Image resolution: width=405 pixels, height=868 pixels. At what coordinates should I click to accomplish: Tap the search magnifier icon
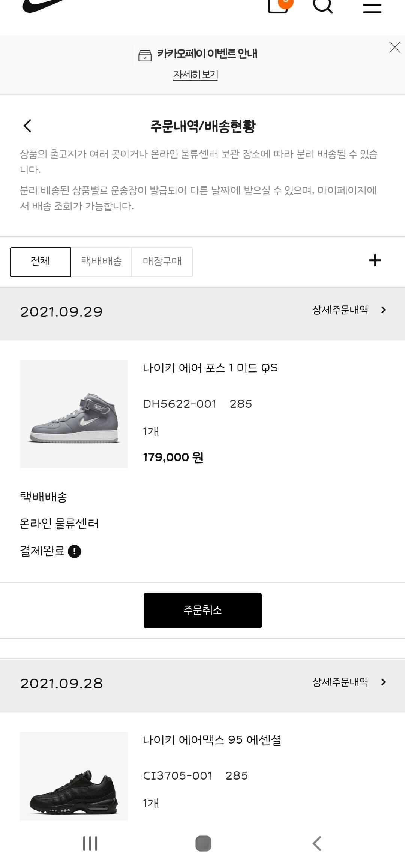coord(323,5)
